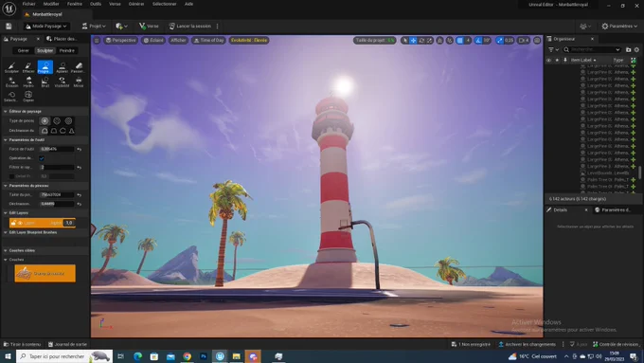Reset the Force de l'outil value

(x=79, y=149)
